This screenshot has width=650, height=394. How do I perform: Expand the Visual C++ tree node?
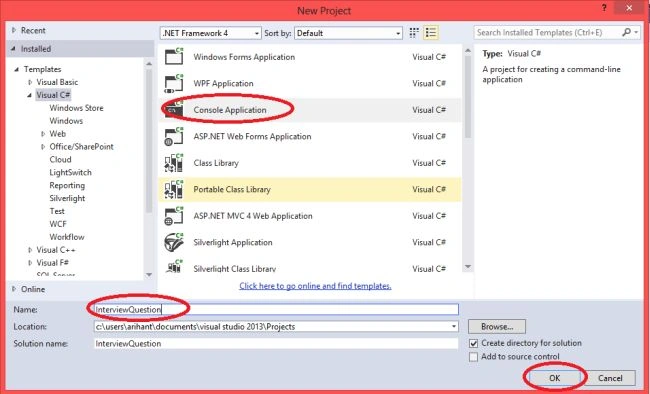[30, 250]
